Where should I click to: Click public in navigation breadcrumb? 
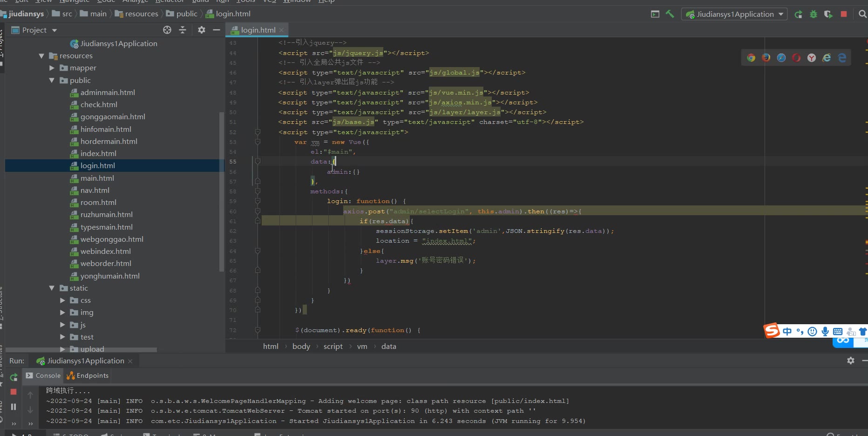(x=187, y=14)
